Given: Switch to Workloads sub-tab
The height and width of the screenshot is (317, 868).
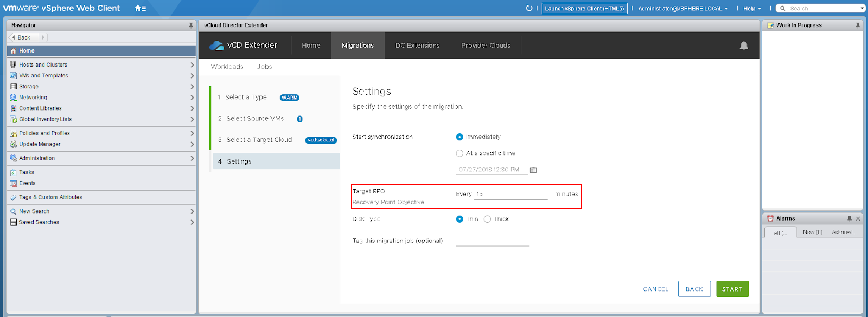Looking at the screenshot, I should pos(227,67).
